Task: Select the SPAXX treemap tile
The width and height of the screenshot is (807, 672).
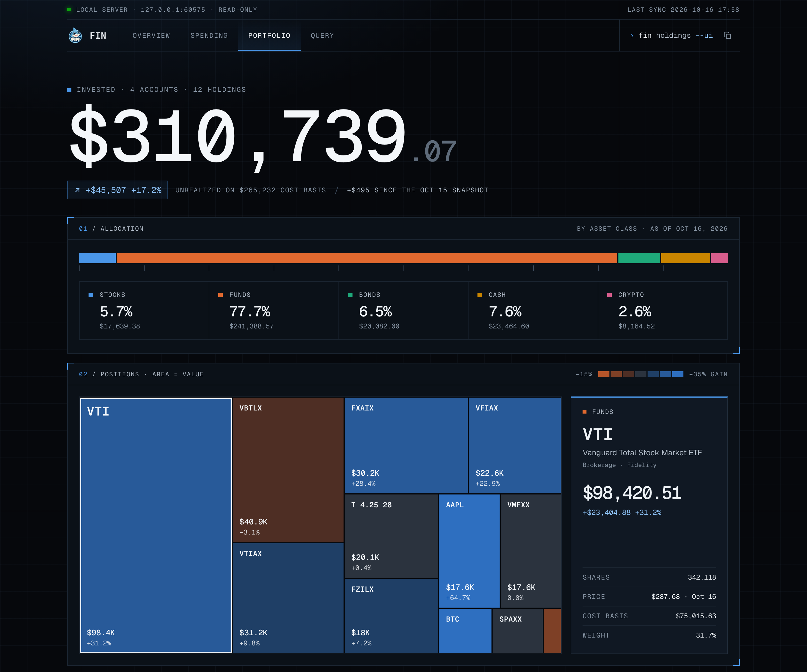Action: [x=518, y=631]
